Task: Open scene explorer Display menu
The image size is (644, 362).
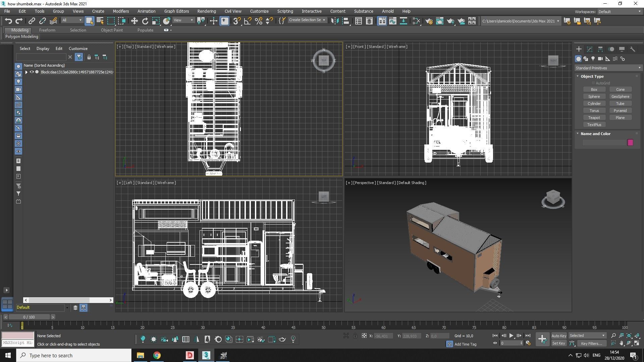Action: coord(43,49)
